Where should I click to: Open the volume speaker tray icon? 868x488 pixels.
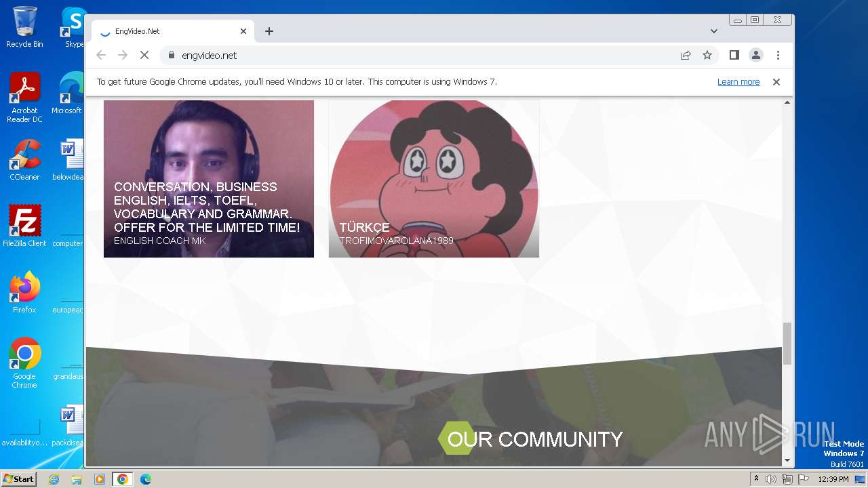pyautogui.click(x=771, y=479)
